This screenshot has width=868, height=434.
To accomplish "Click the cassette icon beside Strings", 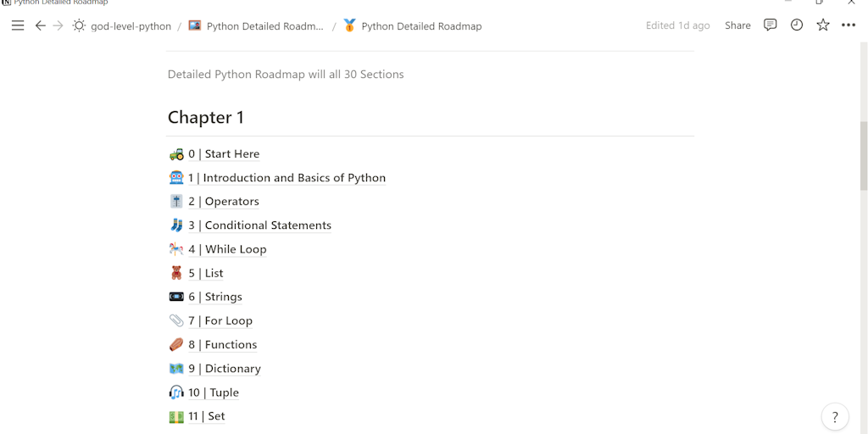I will pyautogui.click(x=176, y=297).
